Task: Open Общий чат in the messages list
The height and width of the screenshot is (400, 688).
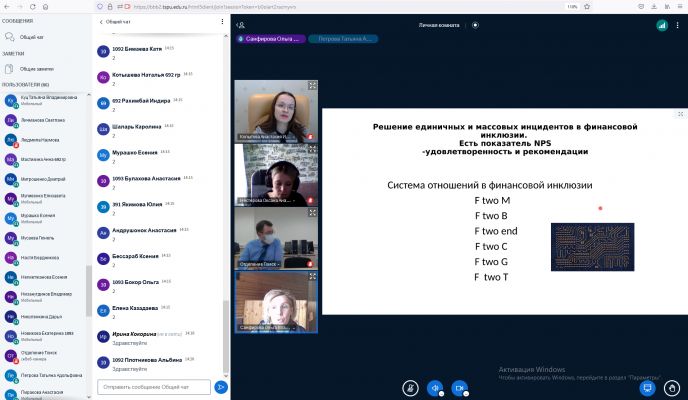Action: pyautogui.click(x=32, y=34)
